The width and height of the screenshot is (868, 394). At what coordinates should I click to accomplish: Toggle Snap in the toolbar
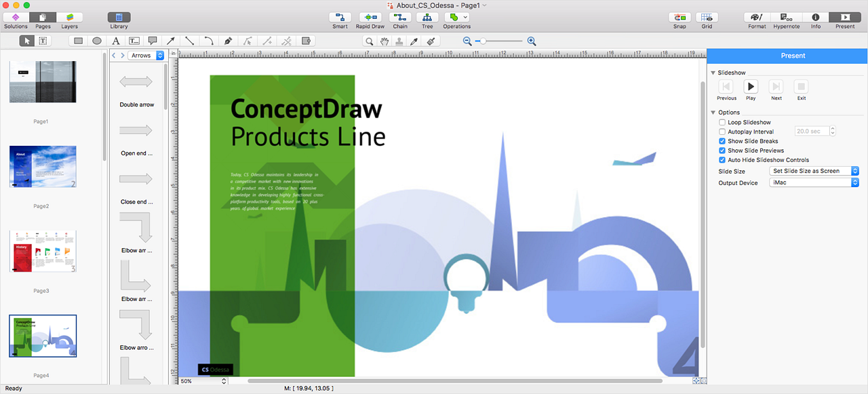679,17
